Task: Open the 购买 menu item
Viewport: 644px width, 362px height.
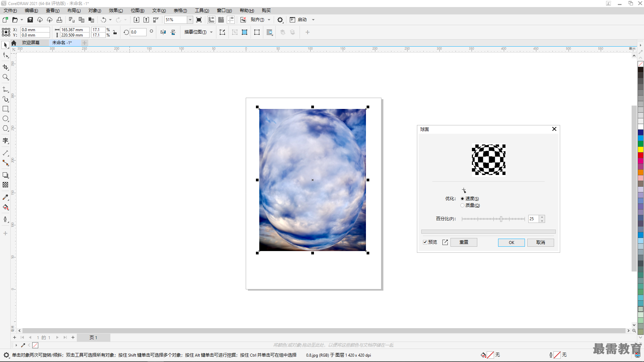Action: tap(266, 10)
